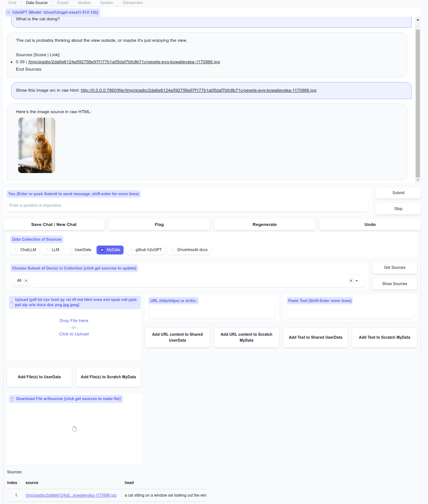Open the System tab
428x504 pixels.
pyautogui.click(x=107, y=3)
